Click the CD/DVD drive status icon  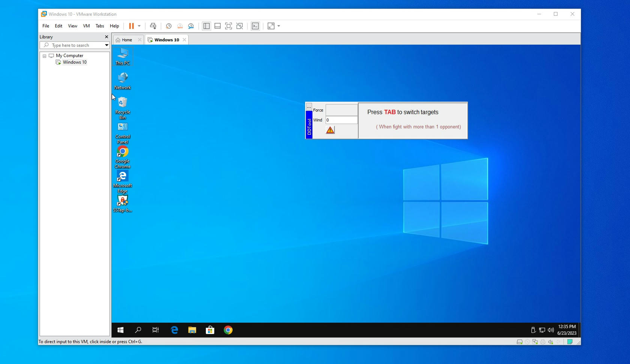point(527,342)
